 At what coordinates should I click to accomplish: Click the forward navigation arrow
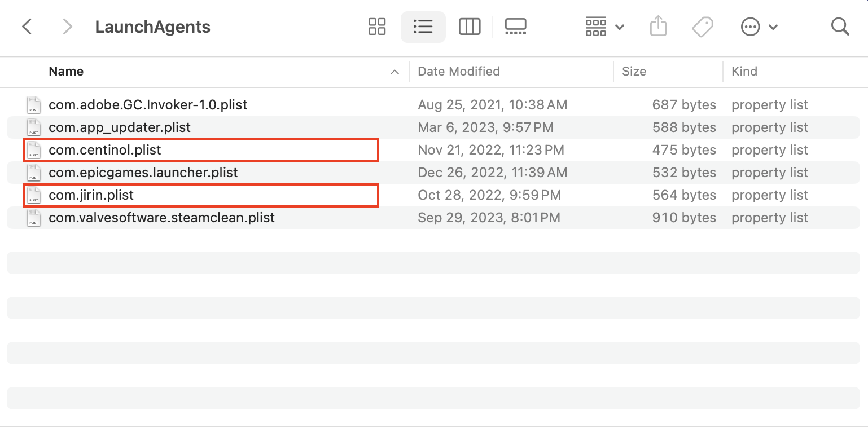click(67, 27)
